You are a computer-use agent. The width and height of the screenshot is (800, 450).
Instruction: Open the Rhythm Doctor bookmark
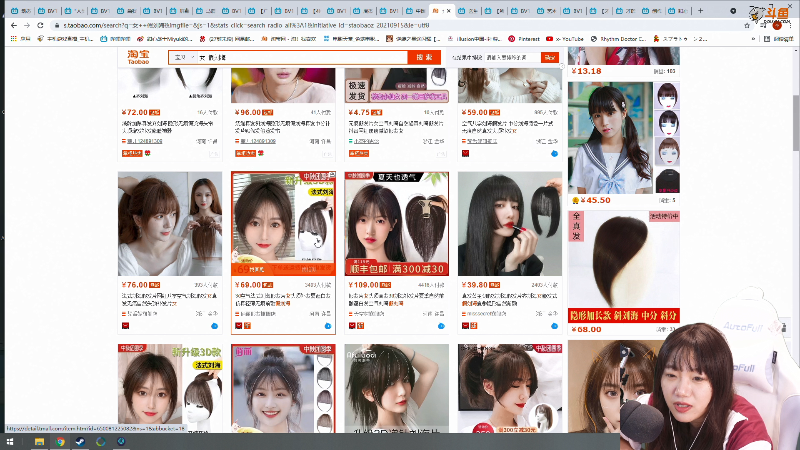click(618, 39)
